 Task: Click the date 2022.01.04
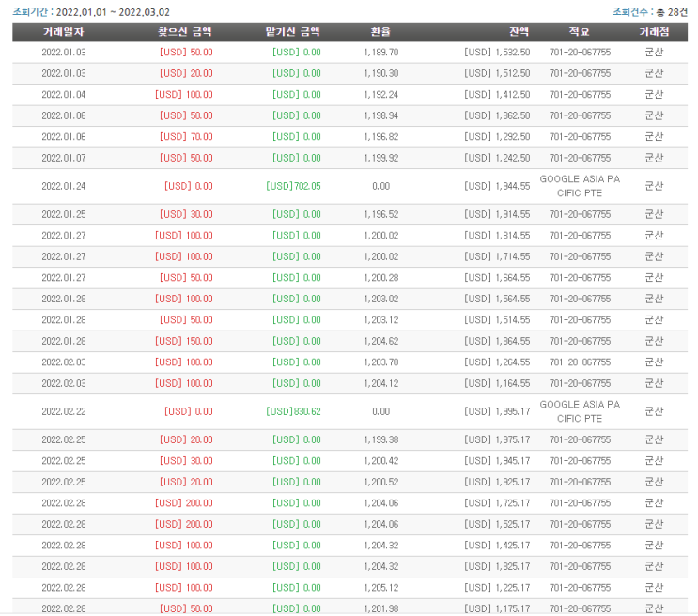[x=64, y=95]
